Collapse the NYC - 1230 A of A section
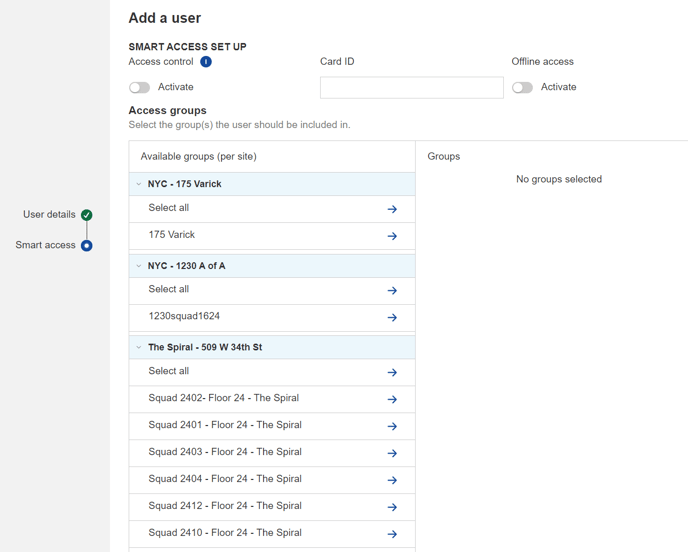 pyautogui.click(x=139, y=266)
